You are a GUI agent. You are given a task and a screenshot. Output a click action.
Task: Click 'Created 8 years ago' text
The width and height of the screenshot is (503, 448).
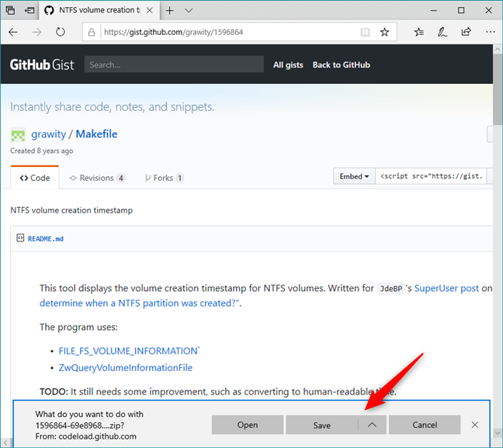[42, 151]
